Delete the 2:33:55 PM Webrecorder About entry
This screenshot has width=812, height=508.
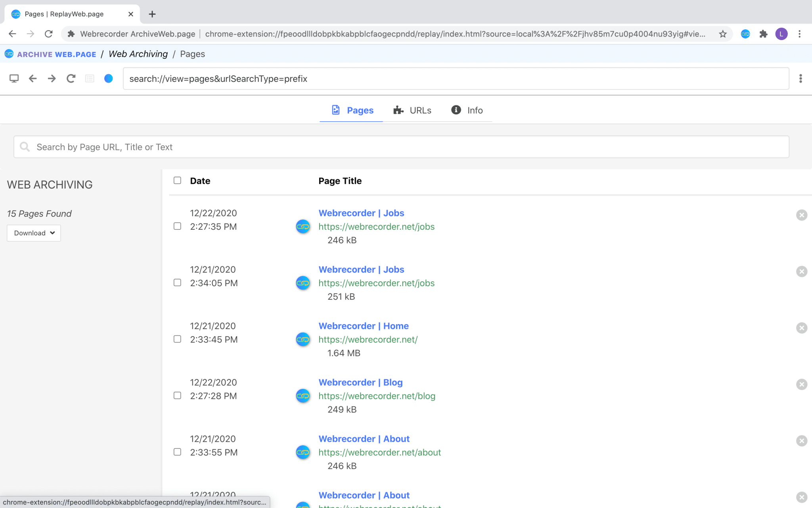pos(802,441)
